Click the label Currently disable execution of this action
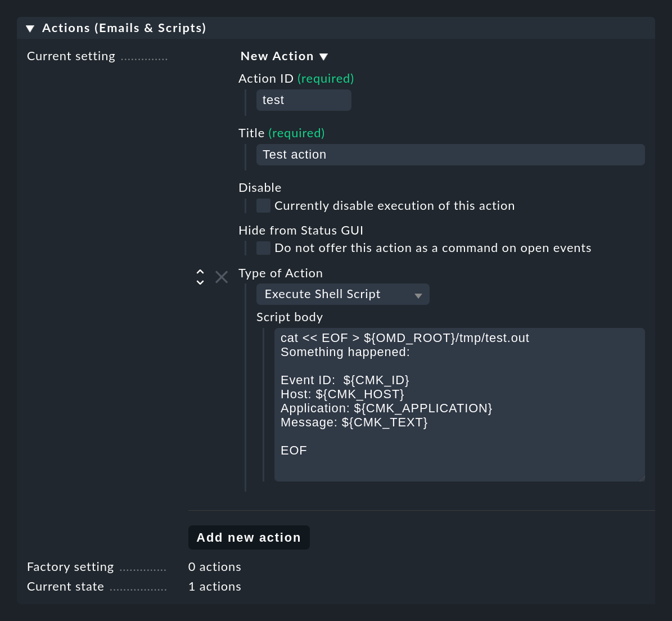The width and height of the screenshot is (672, 621). (394, 206)
